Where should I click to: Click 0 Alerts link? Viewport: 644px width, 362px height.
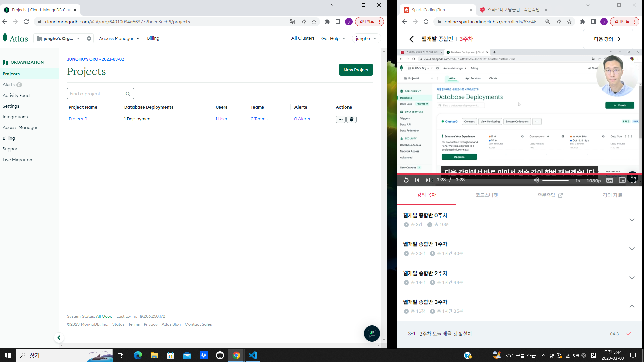302,119
